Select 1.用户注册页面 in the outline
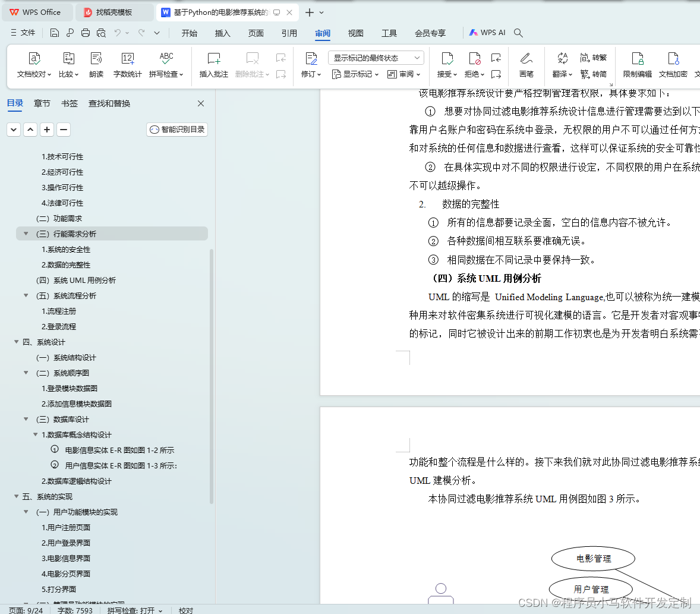Image resolution: width=700 pixels, height=614 pixels. coord(65,527)
